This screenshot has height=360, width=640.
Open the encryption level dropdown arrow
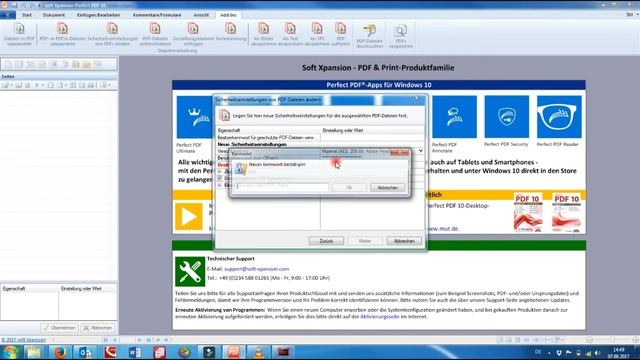pos(420,151)
